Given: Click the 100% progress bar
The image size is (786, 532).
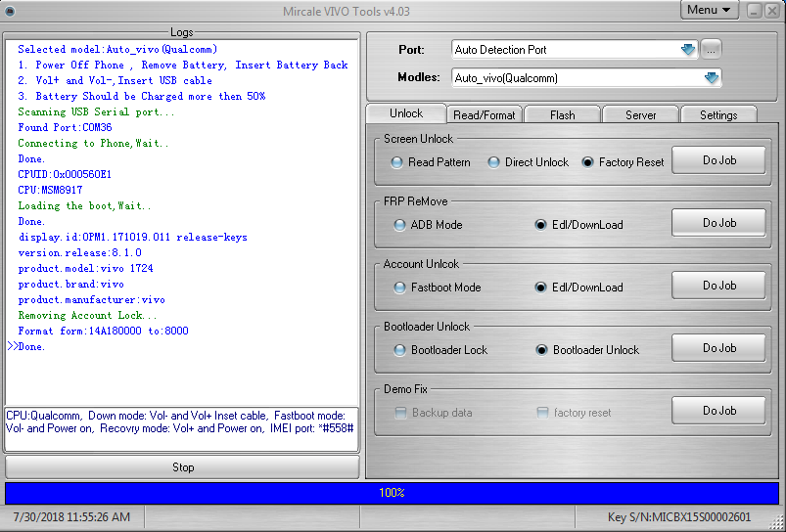Looking at the screenshot, I should pyautogui.click(x=392, y=493).
